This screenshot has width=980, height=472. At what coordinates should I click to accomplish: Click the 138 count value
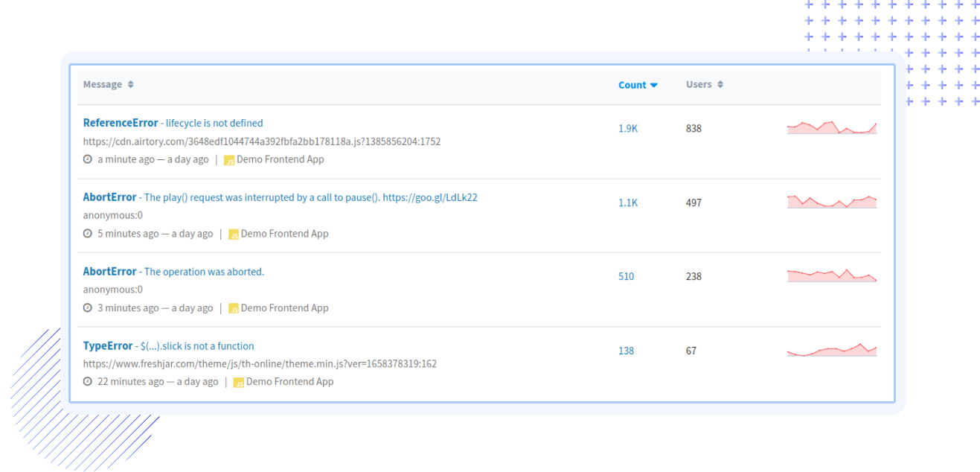[626, 351]
